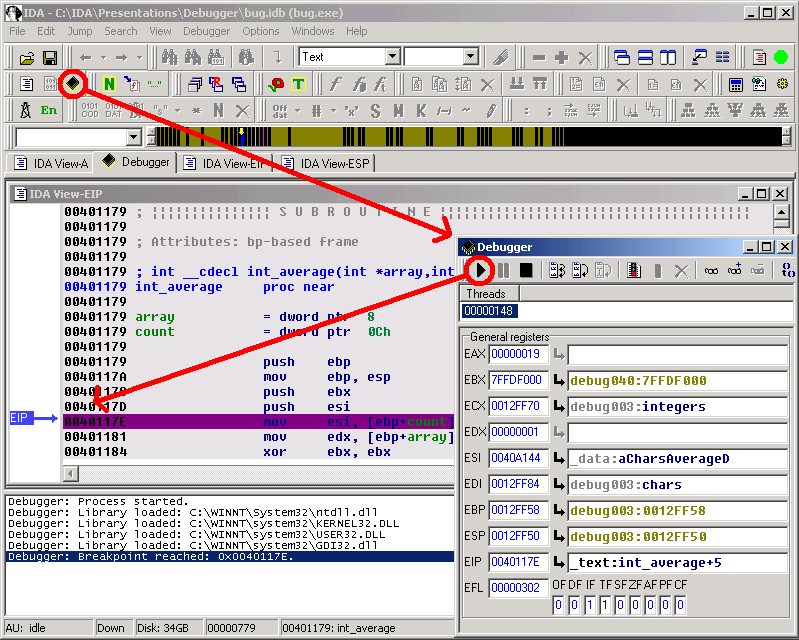Click the add watch glasses icon with plus
This screenshot has height=640, width=799.
[734, 271]
